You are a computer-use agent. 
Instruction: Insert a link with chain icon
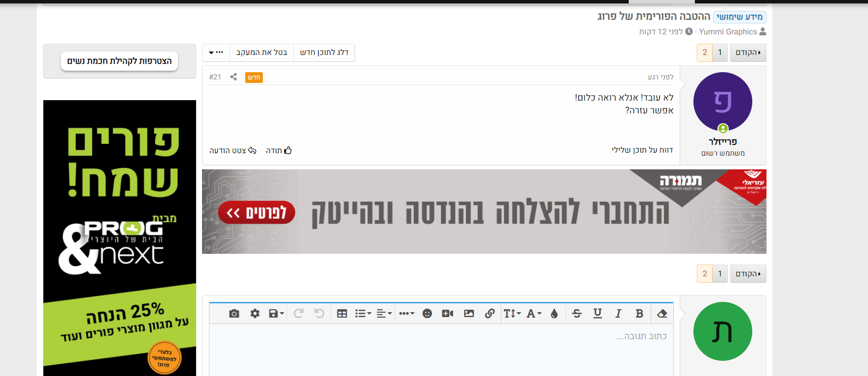(x=489, y=314)
